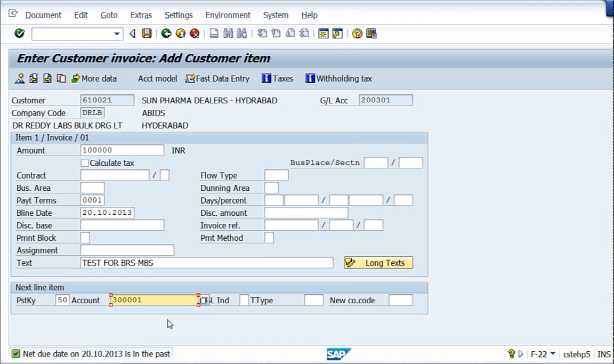Click the TType input field
This screenshot has height=364, width=614.
[313, 300]
